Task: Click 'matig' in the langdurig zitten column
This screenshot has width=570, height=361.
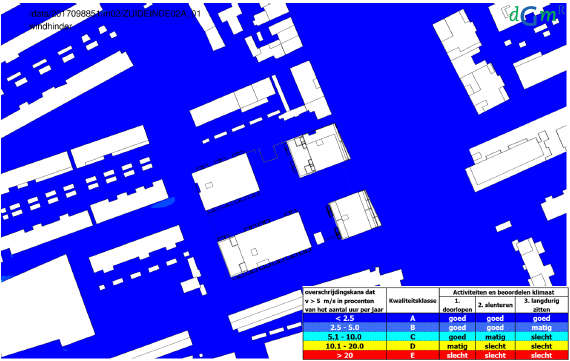Action: pos(542,327)
